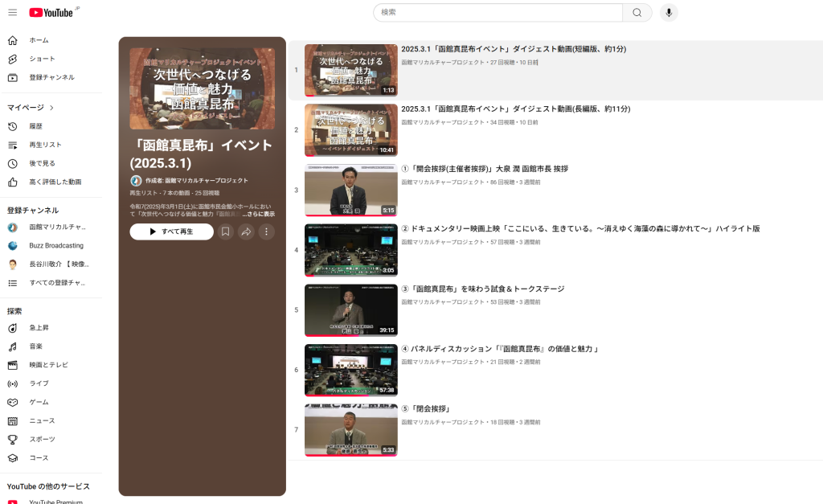
Task: Open title ⑤「閉会挨拶」
Action: 426,409
